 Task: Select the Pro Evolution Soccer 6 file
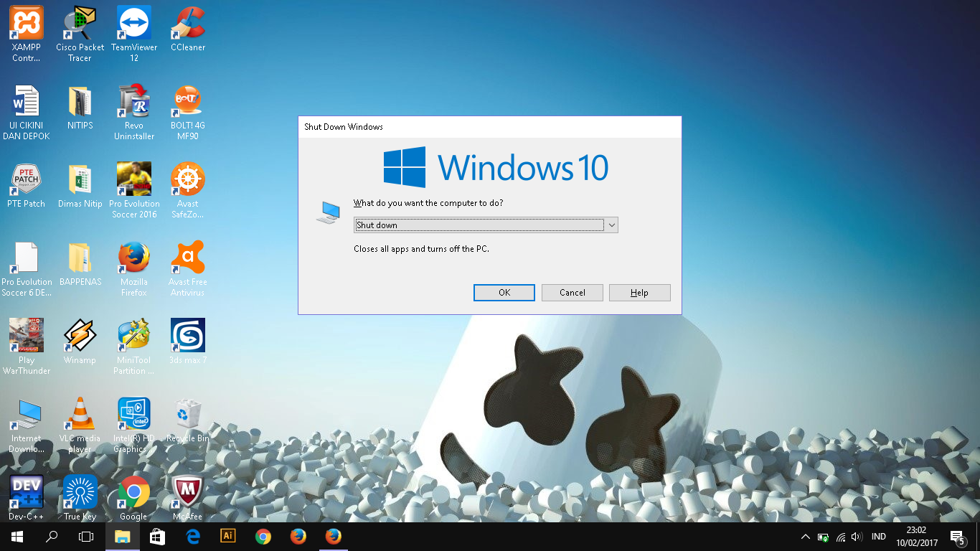pos(27,269)
